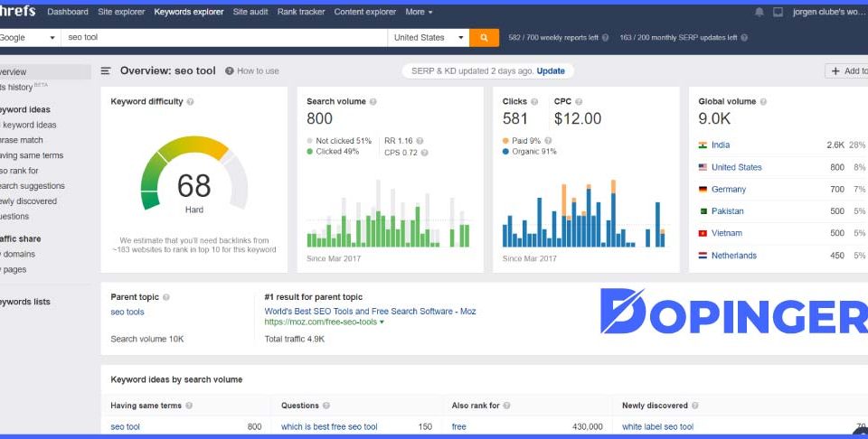Select Keywords explorer in top nav
The width and height of the screenshot is (868, 439).
tap(189, 12)
